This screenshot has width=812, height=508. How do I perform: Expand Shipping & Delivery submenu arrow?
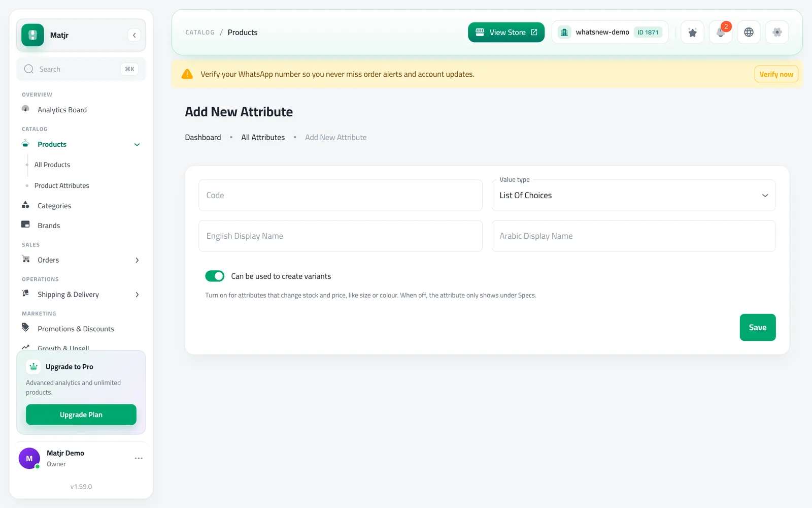click(x=137, y=295)
